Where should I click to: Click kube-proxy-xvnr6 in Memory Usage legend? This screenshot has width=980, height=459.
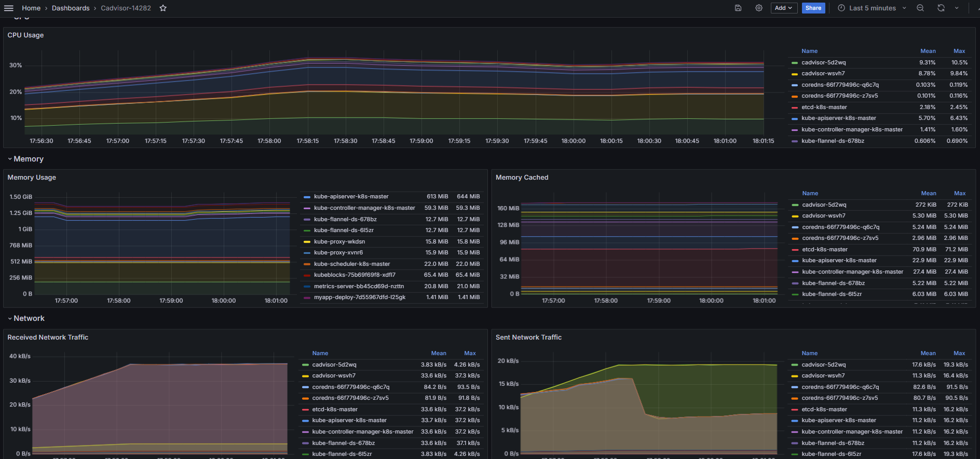[x=338, y=253]
